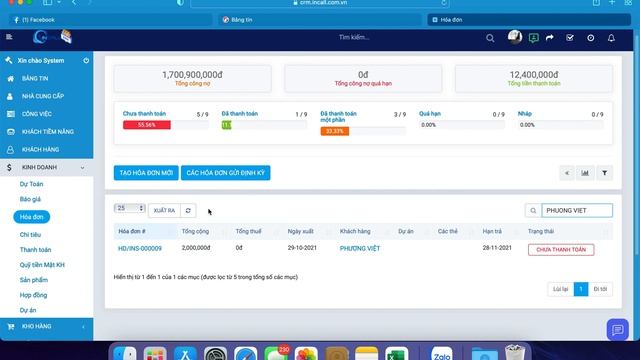The image size is (640, 360).
Task: Click the CHƯA THANH TOÁN status badge
Action: [561, 250]
